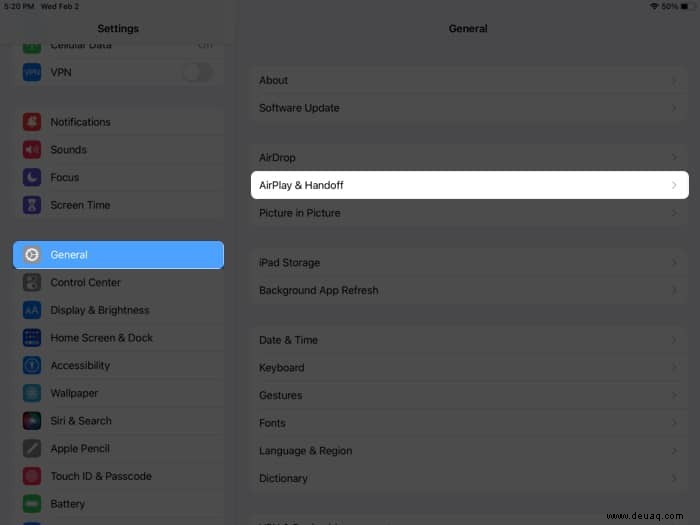Screen dimensions: 700x525
Task: Select Apple Pencil in sidebar
Action: point(118,449)
